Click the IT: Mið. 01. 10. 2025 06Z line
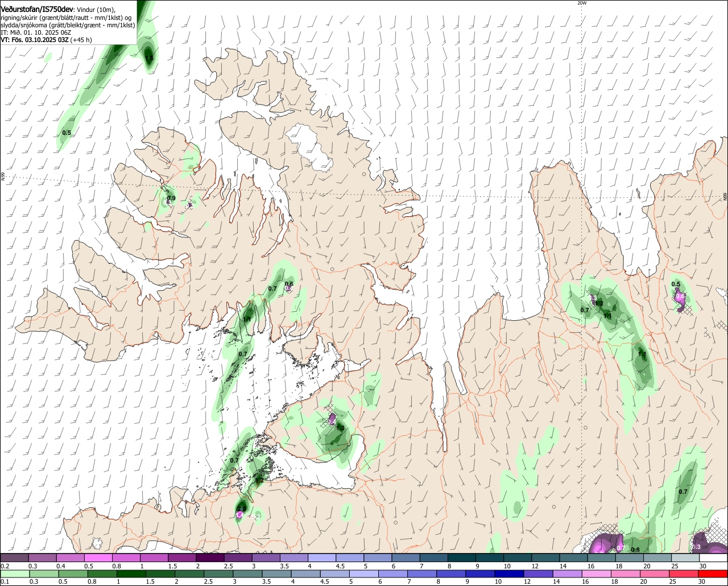This screenshot has height=586, width=728. [x=36, y=32]
